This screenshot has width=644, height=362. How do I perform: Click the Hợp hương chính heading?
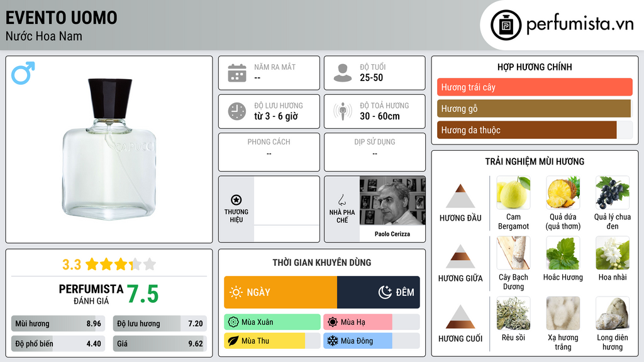pos(535,67)
